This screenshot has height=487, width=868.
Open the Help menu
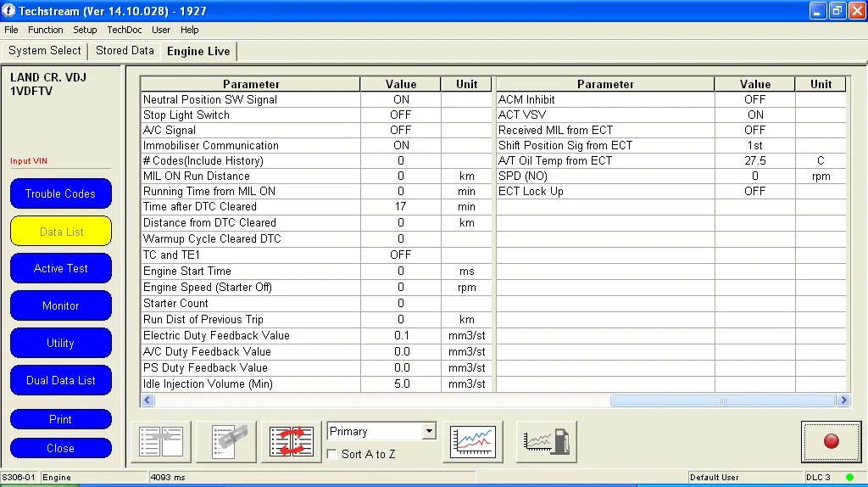pos(189,30)
